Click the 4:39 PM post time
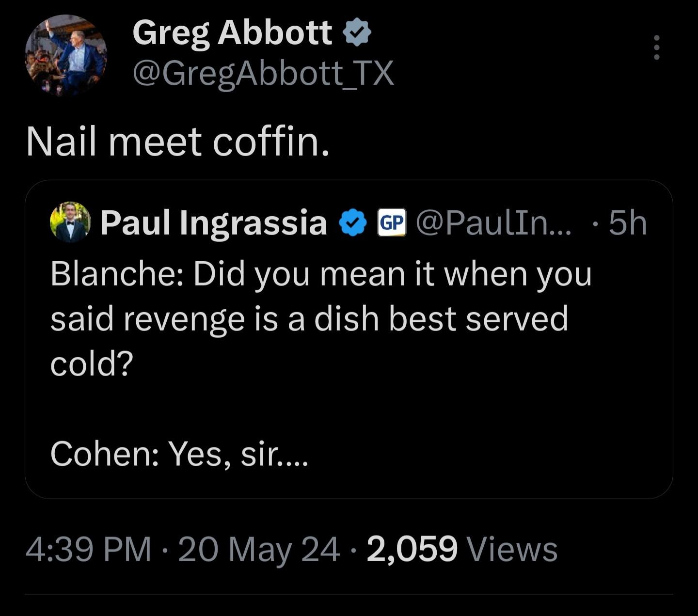This screenshot has width=698, height=616. 88,549
